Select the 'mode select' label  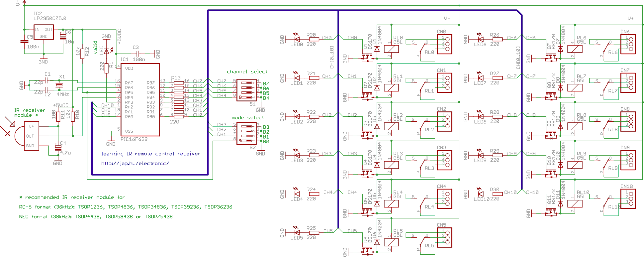click(x=247, y=118)
